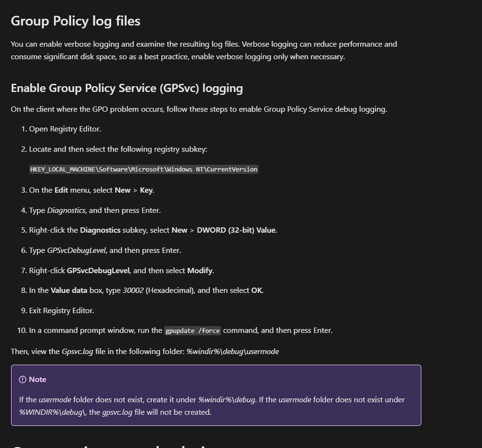Click the HKEY_LOCAL_MACHINE registry path code block
The height and width of the screenshot is (448, 482).
(x=144, y=169)
